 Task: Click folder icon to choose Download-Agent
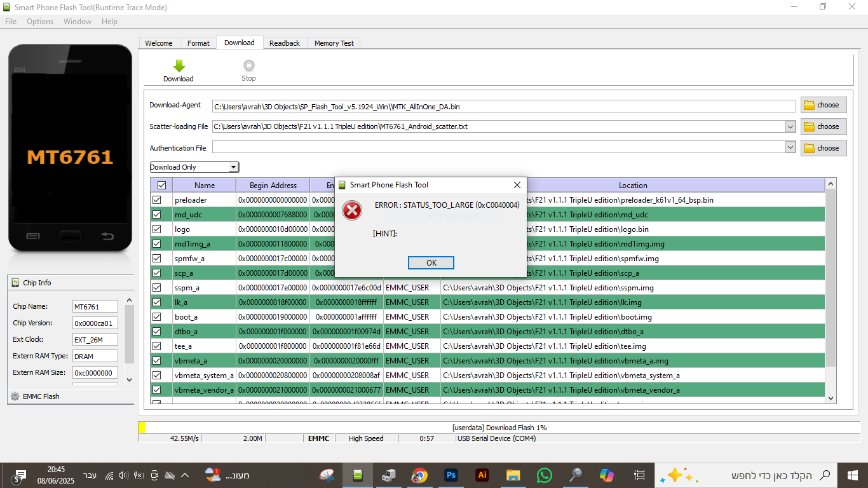point(809,105)
